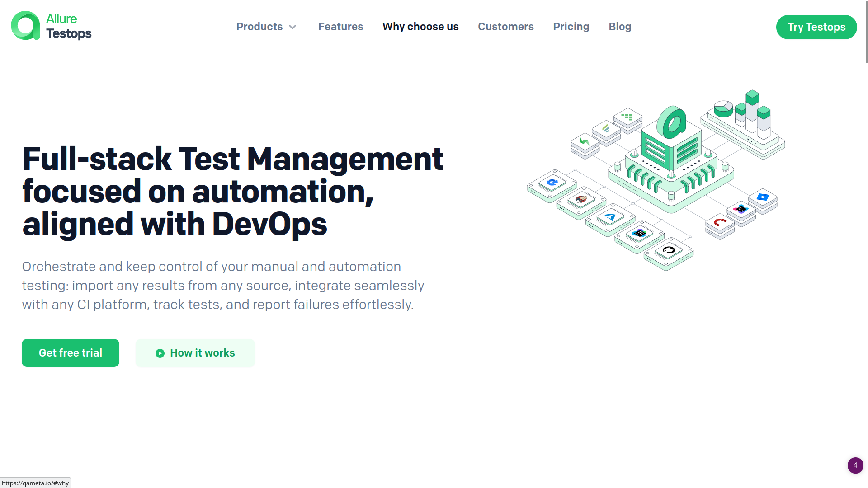Navigate to the Features section
Viewport: 868px width, 488px height.
tap(340, 27)
